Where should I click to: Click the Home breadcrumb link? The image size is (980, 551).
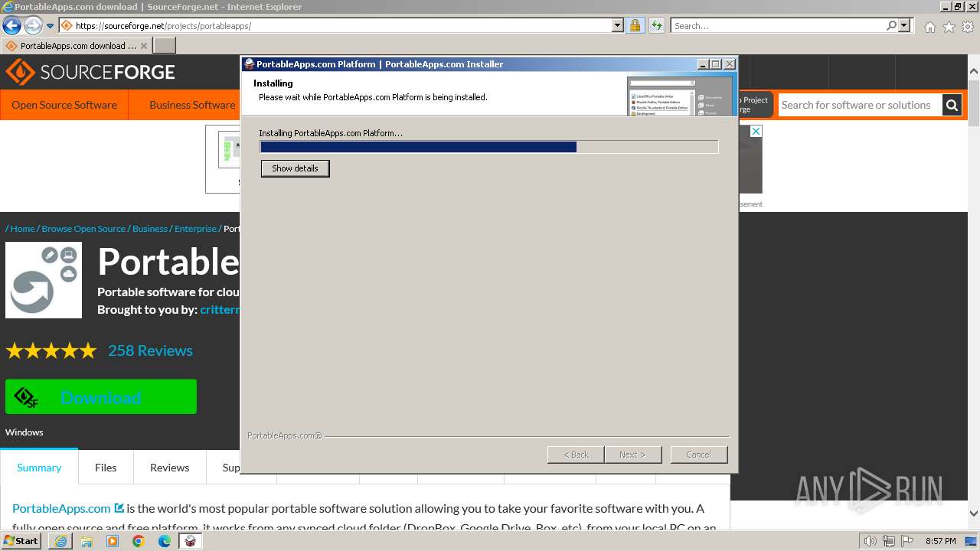tap(22, 229)
